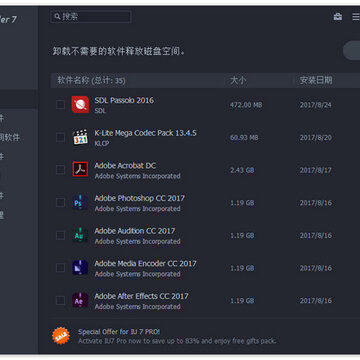The image size is (360, 360).
Task: Check the Adobe Photoshop CC 2017 checkbox
Action: (x=60, y=202)
